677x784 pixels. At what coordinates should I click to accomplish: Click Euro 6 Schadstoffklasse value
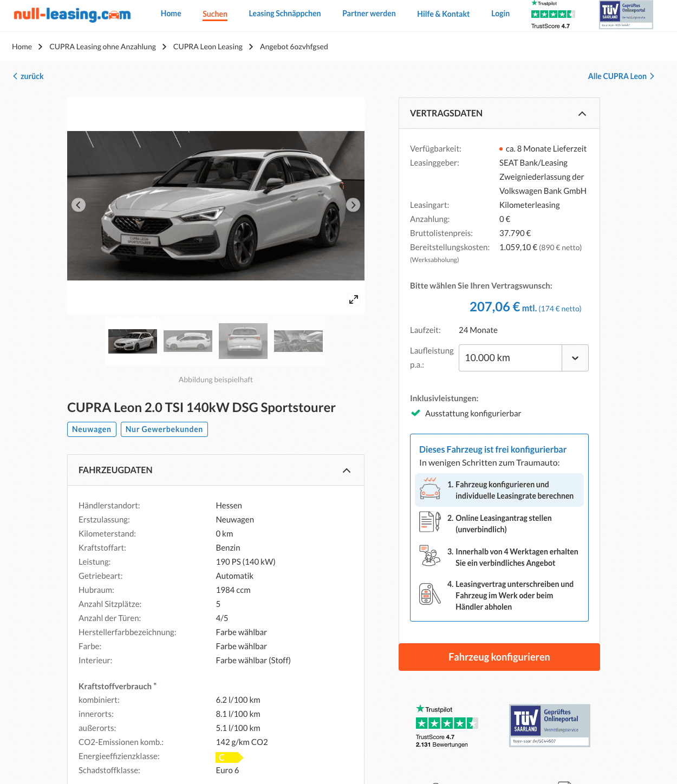point(227,770)
